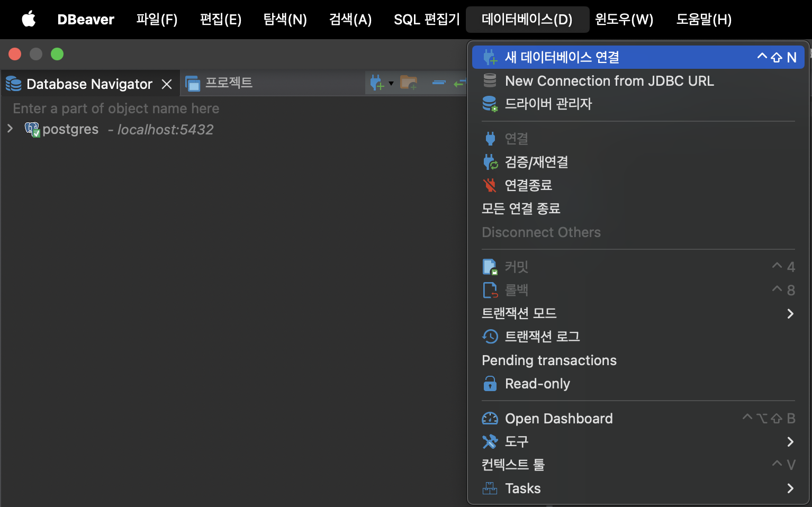The height and width of the screenshot is (507, 812).
Task: Click the PostgreSQL elephant icon
Action: pos(32,129)
